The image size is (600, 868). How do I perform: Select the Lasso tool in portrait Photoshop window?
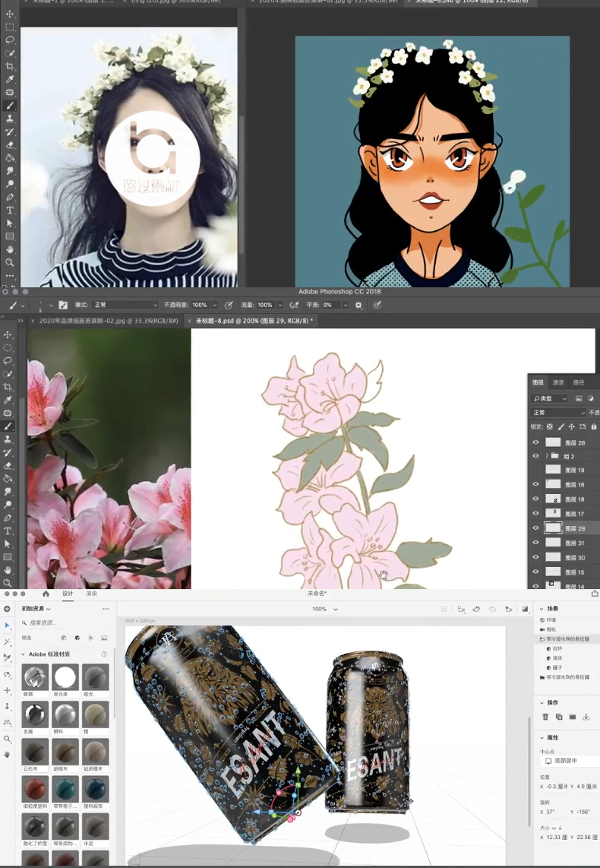(9, 40)
